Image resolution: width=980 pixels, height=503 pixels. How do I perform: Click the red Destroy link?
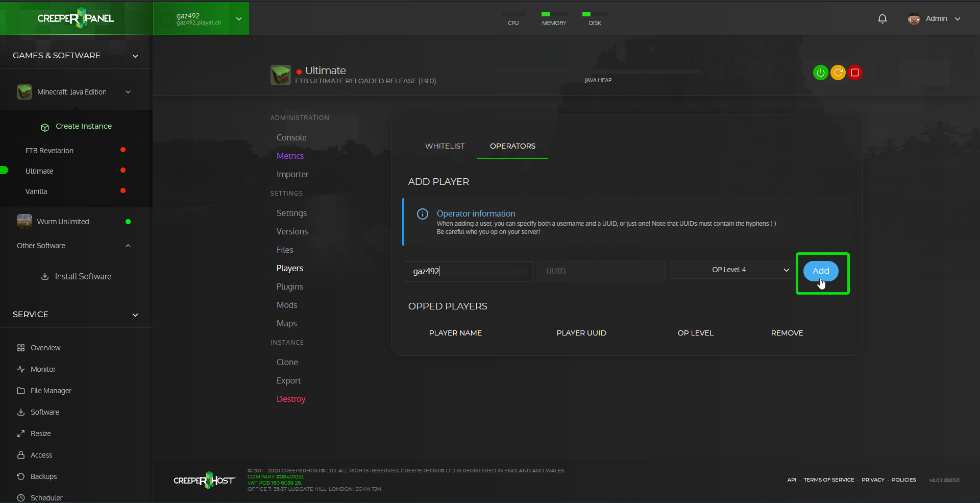(x=291, y=399)
